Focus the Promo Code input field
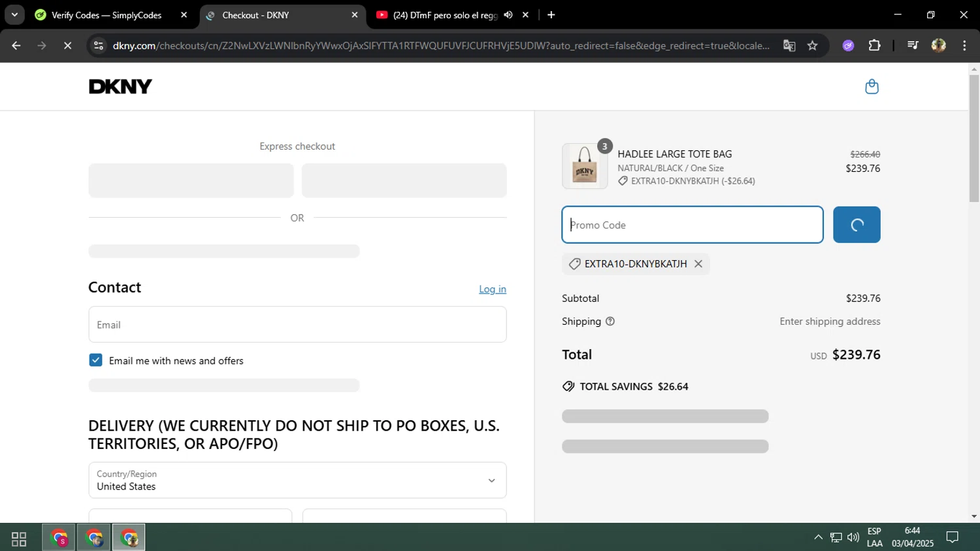Image resolution: width=980 pixels, height=551 pixels. click(693, 225)
